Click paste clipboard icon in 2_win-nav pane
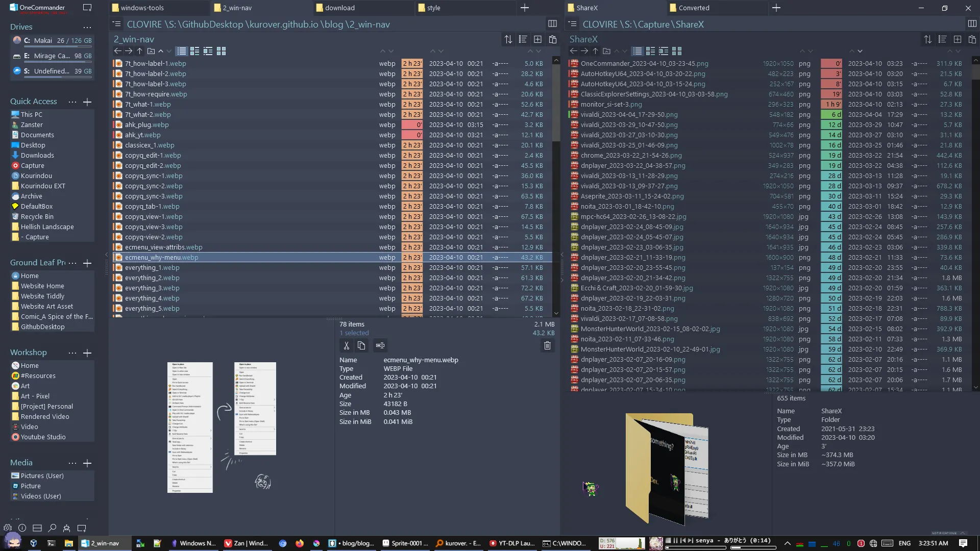The width and height of the screenshot is (980, 551). click(552, 39)
